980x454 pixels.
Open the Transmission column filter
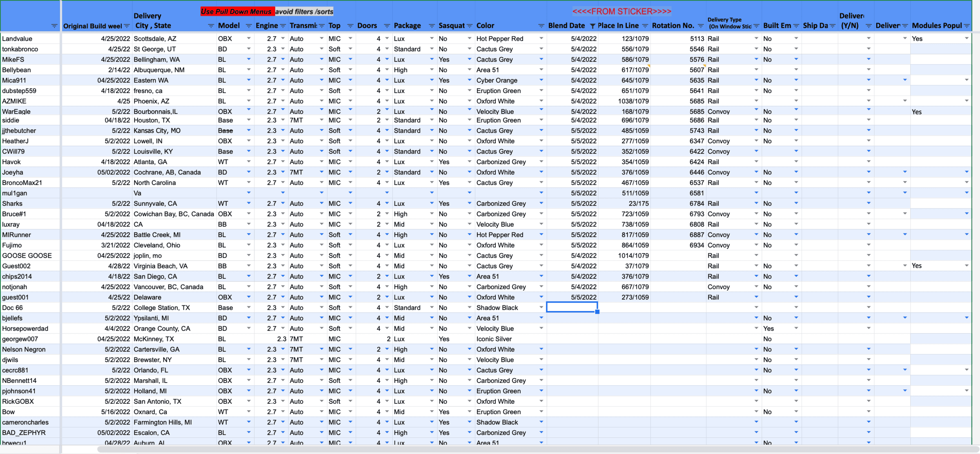(x=322, y=26)
